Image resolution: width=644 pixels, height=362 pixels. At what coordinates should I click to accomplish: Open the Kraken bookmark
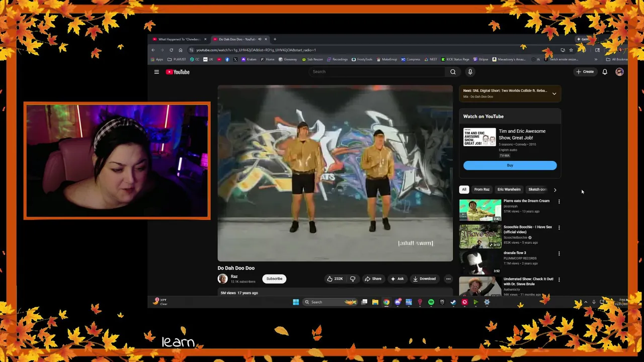click(249, 59)
